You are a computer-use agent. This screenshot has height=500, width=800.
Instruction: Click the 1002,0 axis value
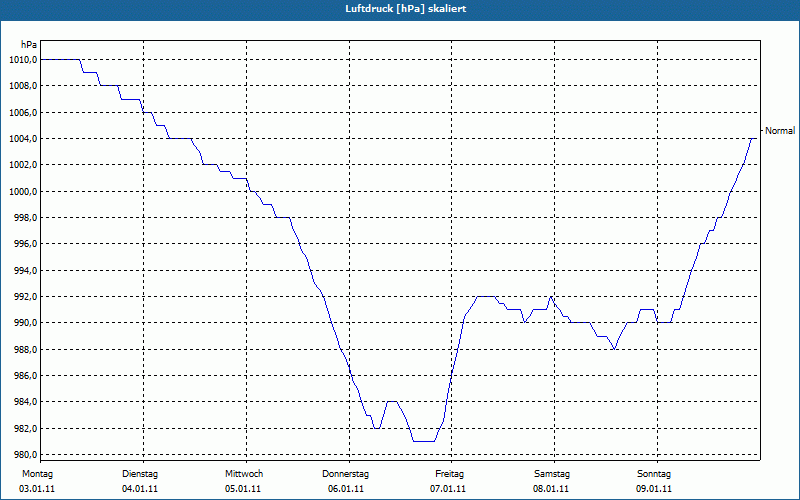point(23,165)
